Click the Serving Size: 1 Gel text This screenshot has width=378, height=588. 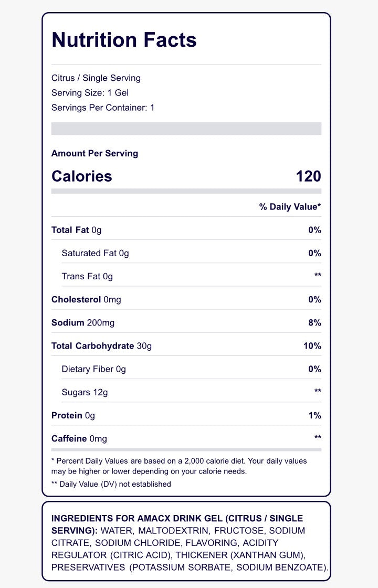(x=90, y=93)
